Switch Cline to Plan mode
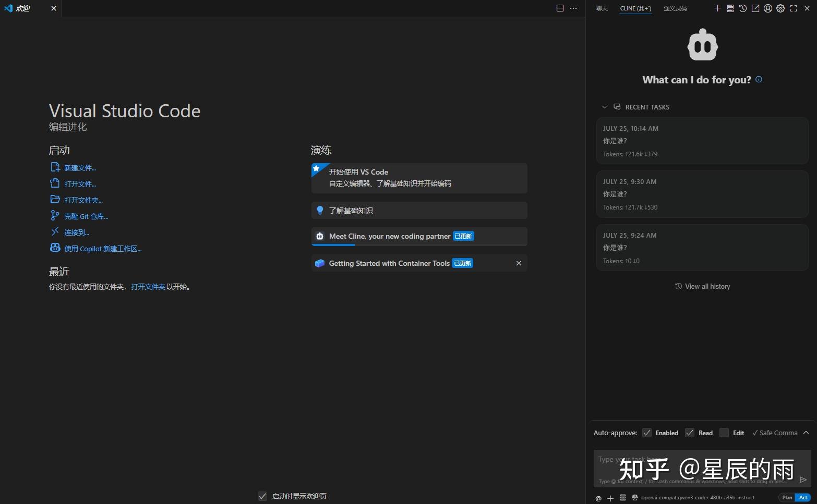817x504 pixels. (x=787, y=498)
